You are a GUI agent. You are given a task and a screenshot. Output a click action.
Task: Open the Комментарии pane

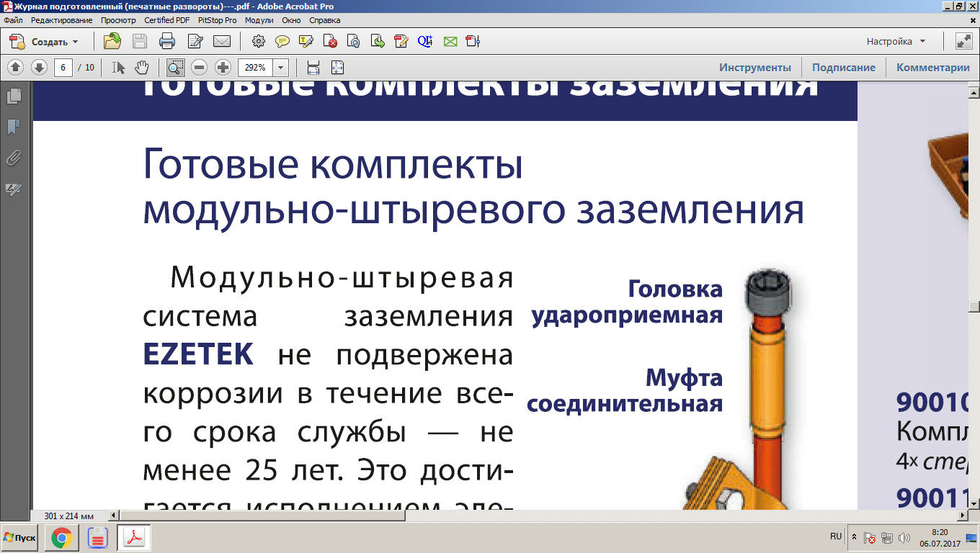(x=933, y=68)
